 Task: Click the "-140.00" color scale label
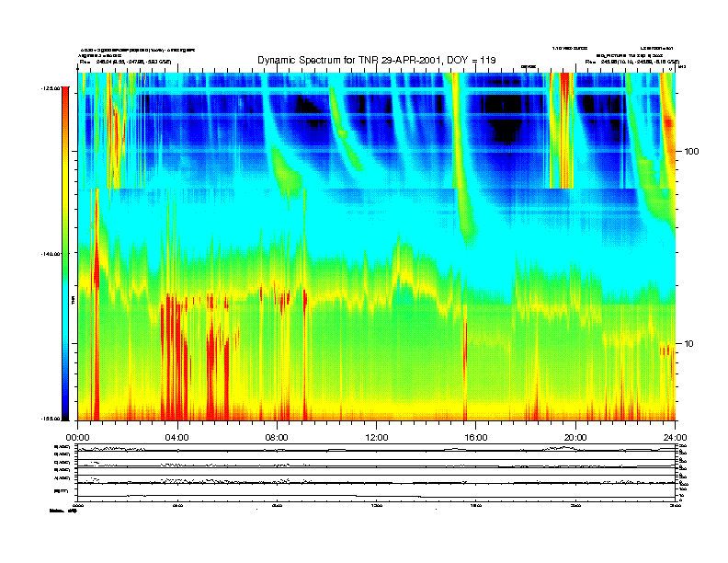[x=51, y=254]
